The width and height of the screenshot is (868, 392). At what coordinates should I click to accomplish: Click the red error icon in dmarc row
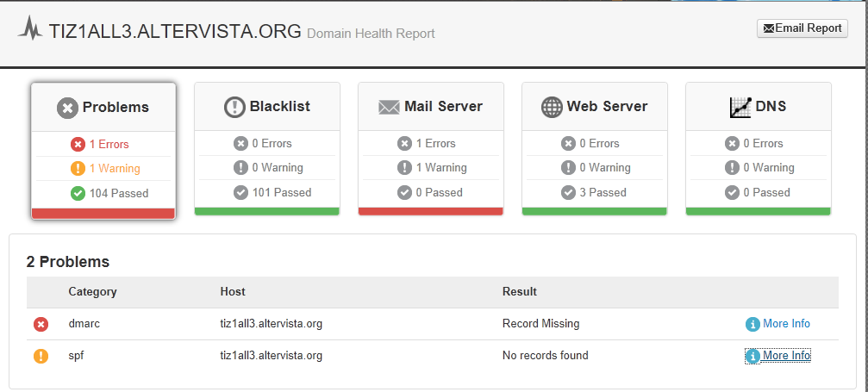coord(41,325)
